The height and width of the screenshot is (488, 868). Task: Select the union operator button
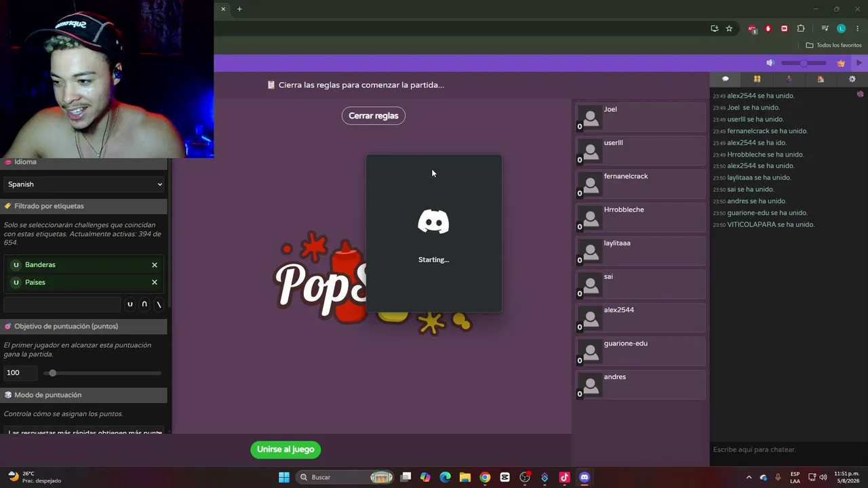130,305
